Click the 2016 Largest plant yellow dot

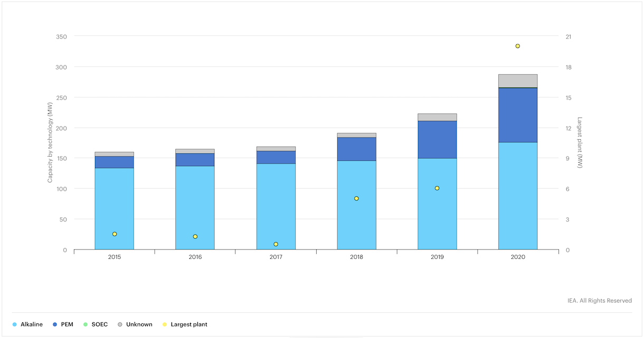[x=195, y=237]
